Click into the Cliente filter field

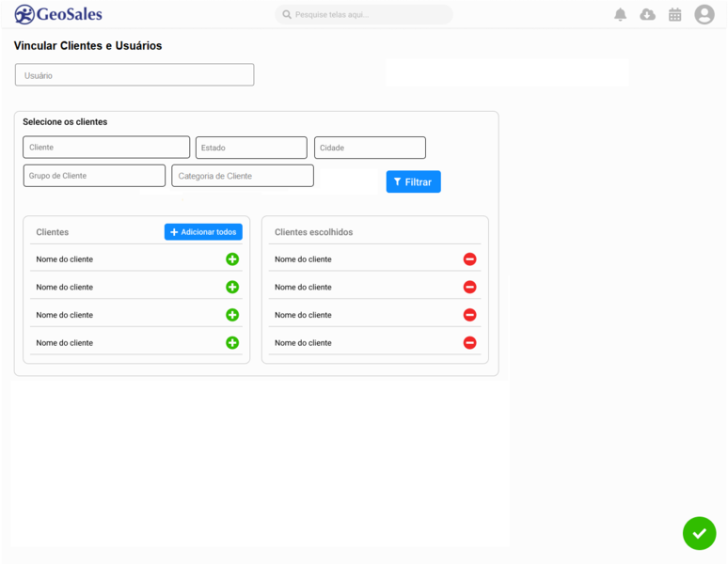(106, 148)
